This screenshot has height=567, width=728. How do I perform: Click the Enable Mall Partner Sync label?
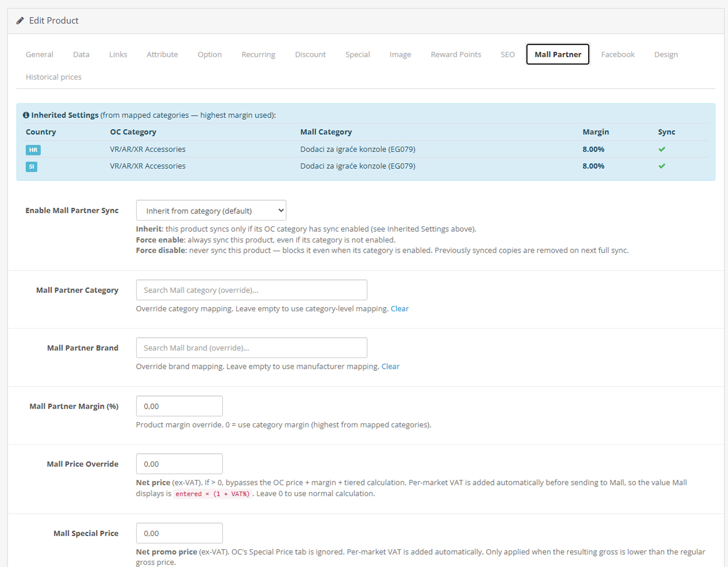click(x=72, y=210)
